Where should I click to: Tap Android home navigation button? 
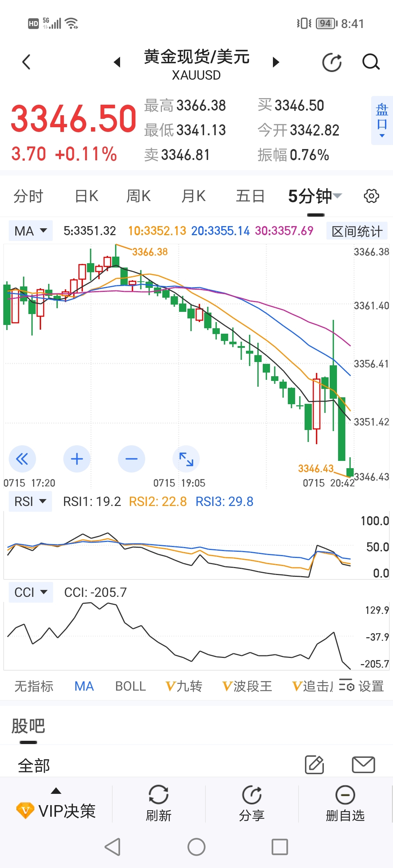coord(196,847)
